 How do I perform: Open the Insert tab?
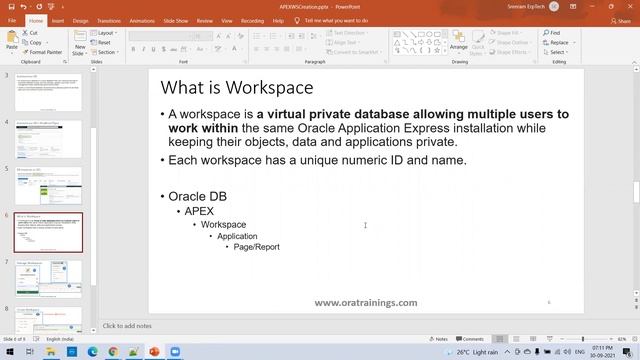58,21
